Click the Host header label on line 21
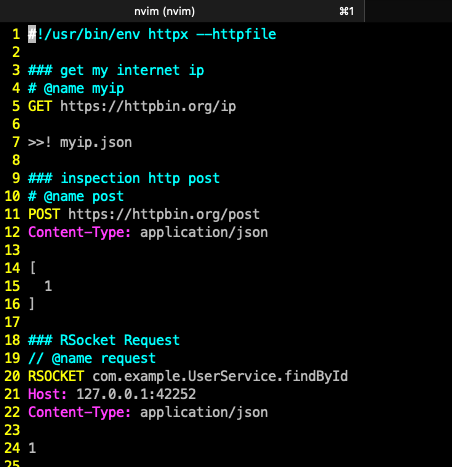The image size is (452, 467). (x=48, y=394)
